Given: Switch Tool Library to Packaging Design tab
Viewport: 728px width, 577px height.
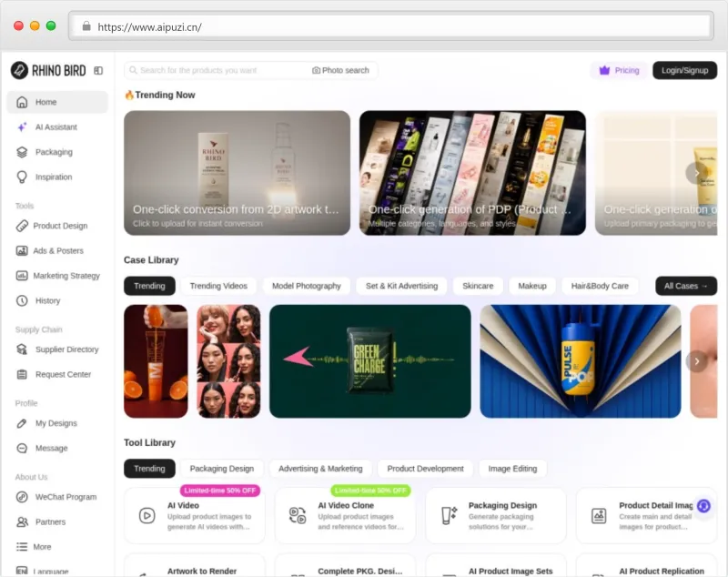Looking at the screenshot, I should pyautogui.click(x=221, y=469).
